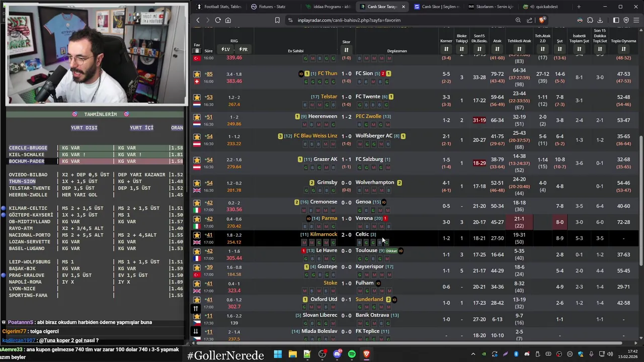Open the Wolverhampton team link
644x362 pixels.
tap(375, 183)
